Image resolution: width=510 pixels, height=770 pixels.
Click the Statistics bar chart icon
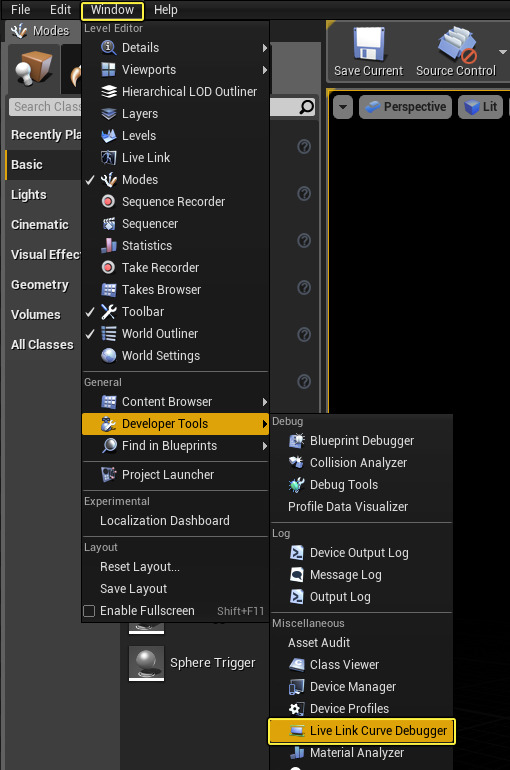pyautogui.click(x=108, y=246)
